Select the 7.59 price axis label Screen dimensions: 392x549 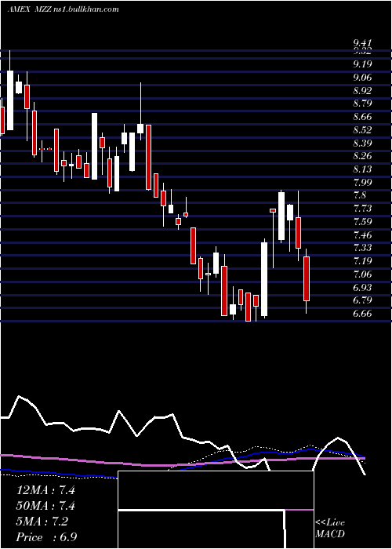pyautogui.click(x=362, y=222)
